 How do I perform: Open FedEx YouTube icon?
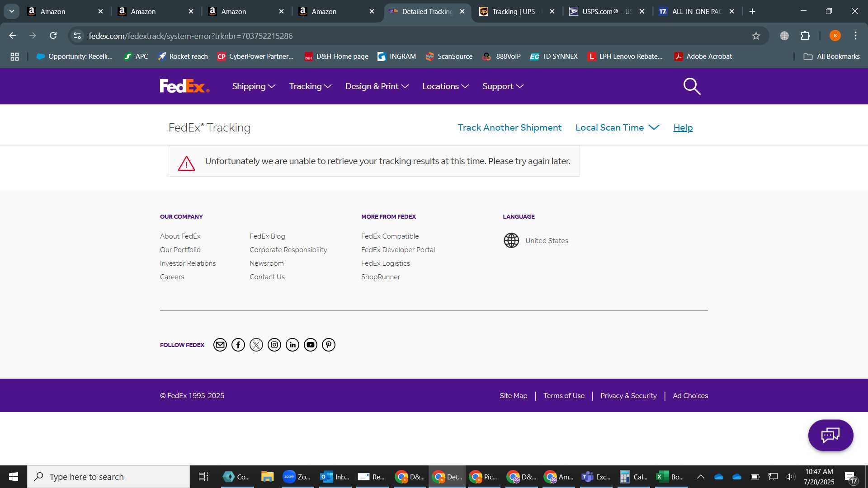point(311,345)
